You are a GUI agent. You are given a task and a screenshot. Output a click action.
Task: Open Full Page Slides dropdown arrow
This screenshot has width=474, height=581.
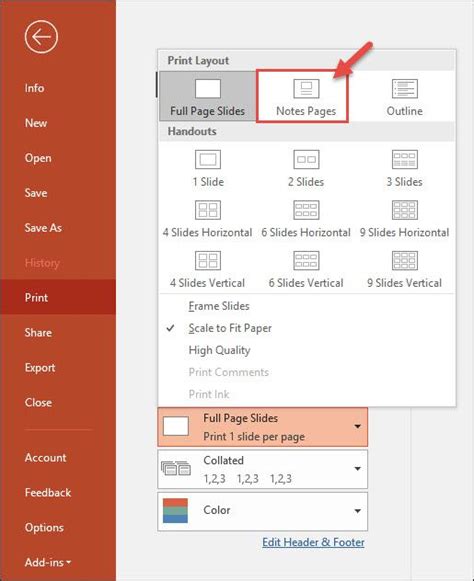tap(358, 426)
